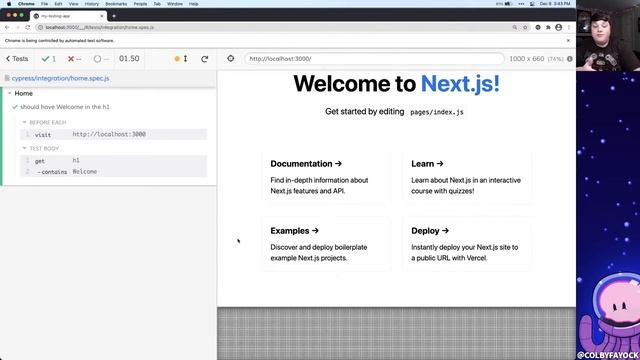
Task: Open the Deploy card
Action: [x=467, y=244]
